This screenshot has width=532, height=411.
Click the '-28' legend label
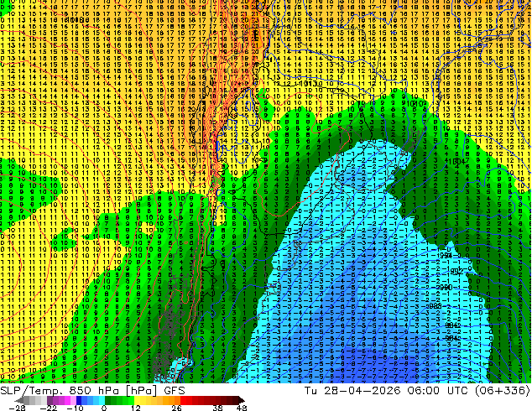coord(17,408)
